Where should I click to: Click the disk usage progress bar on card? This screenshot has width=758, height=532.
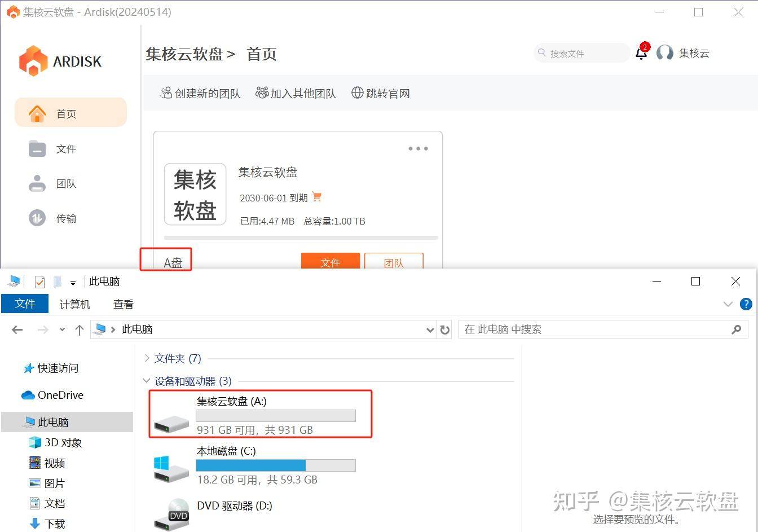click(301, 238)
